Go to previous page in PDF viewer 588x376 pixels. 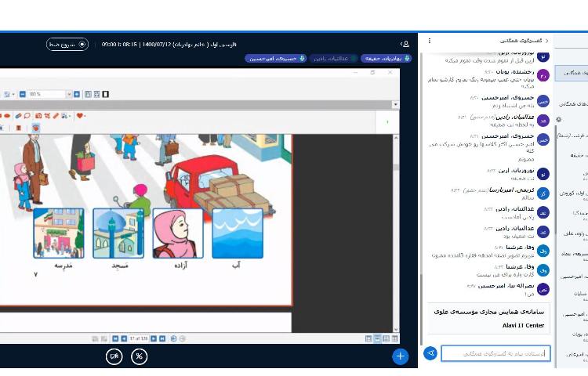[123, 338]
